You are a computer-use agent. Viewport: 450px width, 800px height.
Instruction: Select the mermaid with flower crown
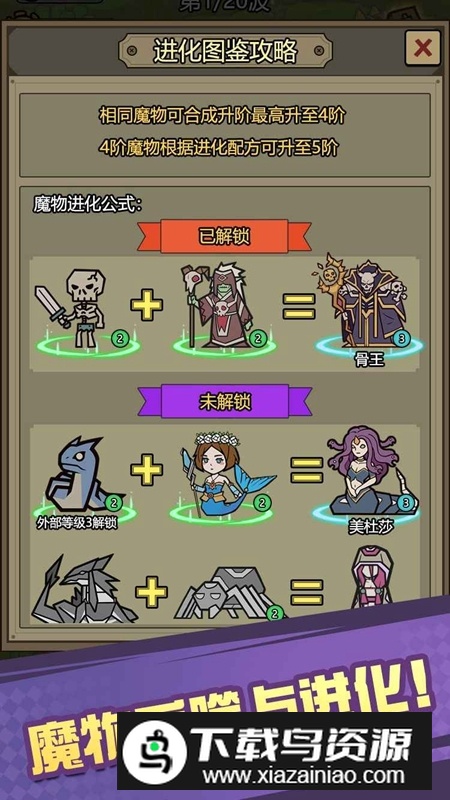point(224,473)
